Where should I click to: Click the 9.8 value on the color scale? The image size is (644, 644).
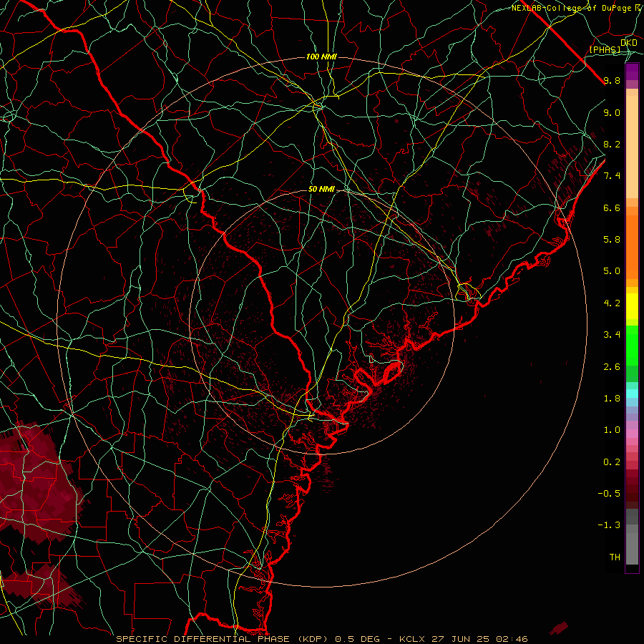(612, 80)
